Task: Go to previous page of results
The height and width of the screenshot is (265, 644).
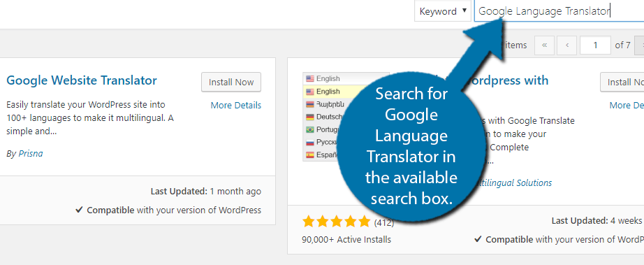Action: [567, 45]
